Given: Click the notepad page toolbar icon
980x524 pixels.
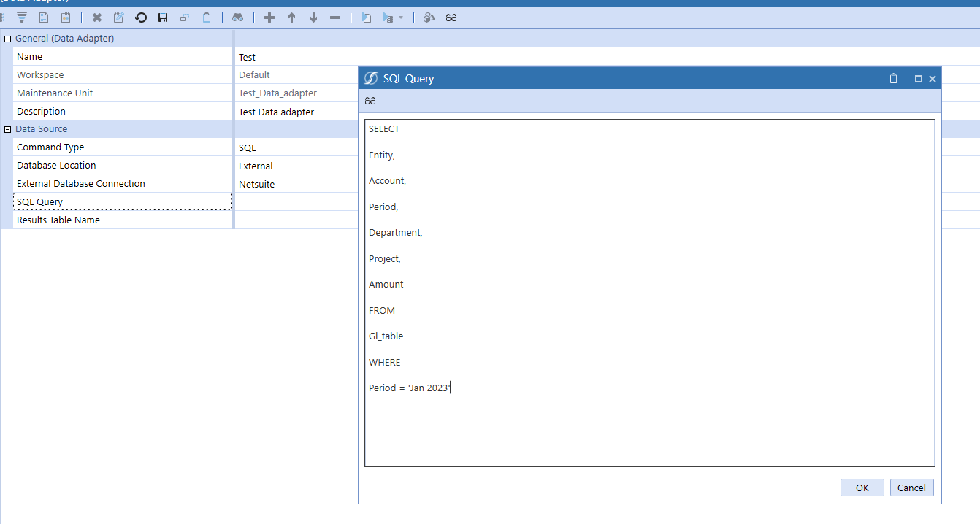Looking at the screenshot, I should [66, 18].
